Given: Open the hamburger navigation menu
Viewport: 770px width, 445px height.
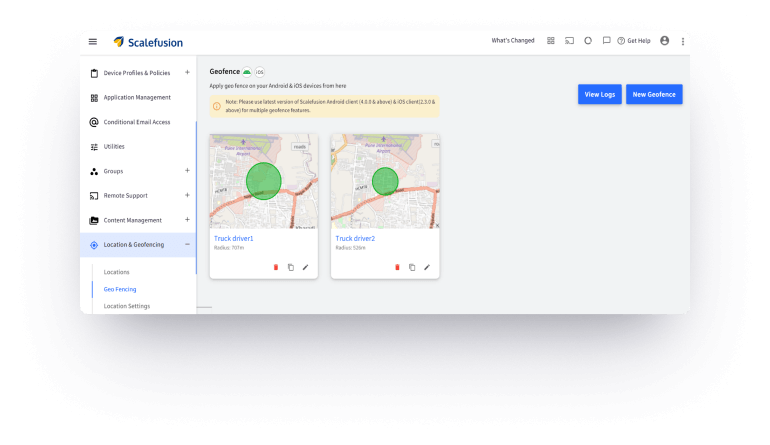Looking at the screenshot, I should [x=93, y=42].
